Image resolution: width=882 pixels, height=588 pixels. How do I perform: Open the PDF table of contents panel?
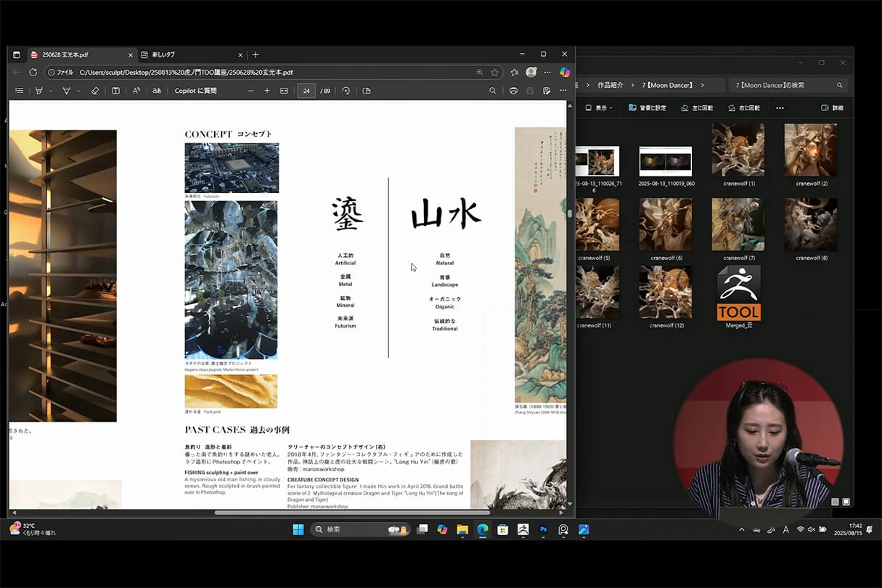click(19, 90)
